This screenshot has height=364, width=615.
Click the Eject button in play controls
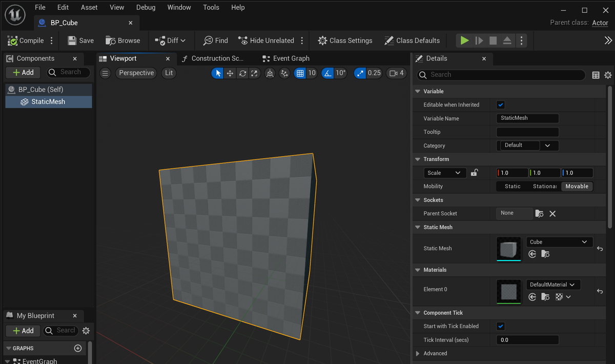pos(507,40)
